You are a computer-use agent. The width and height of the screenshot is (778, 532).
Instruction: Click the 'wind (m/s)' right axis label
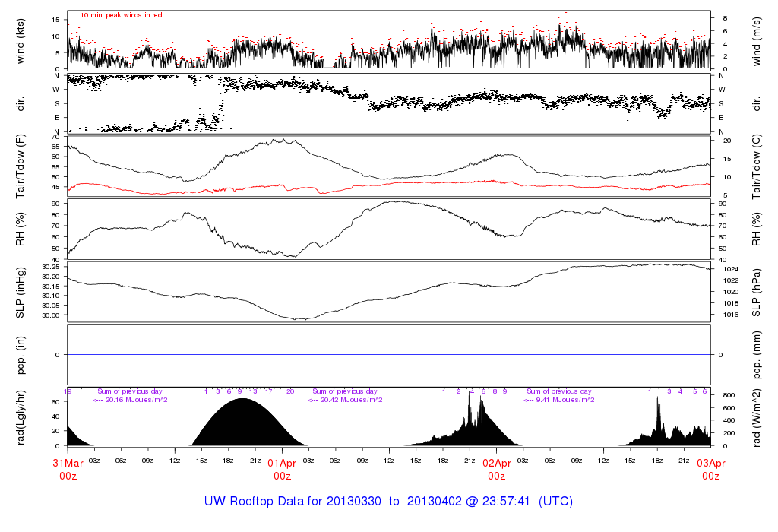coord(758,40)
